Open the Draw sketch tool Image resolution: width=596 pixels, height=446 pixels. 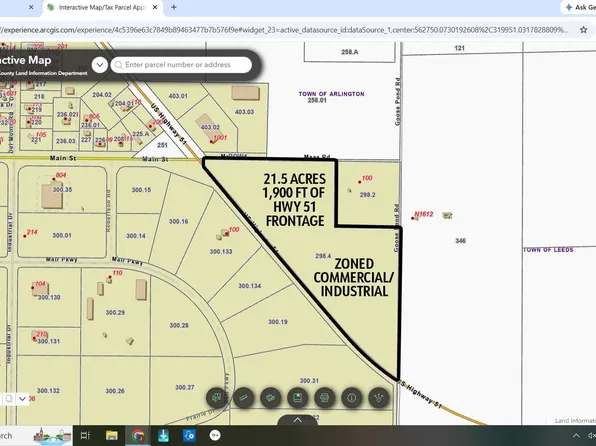coord(271,398)
